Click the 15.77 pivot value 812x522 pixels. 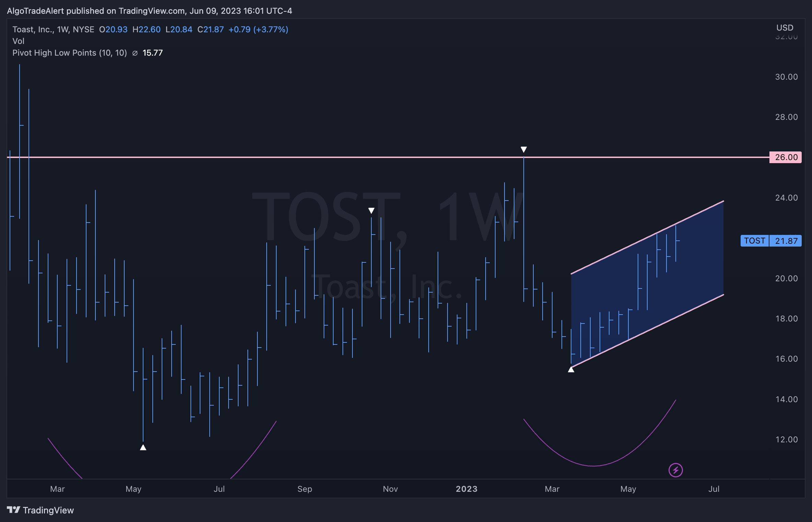coord(153,53)
